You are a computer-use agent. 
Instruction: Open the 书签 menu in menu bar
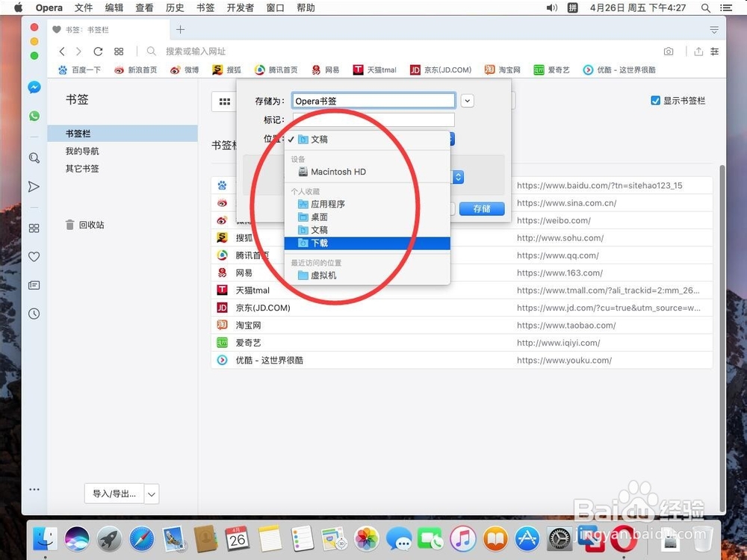click(x=205, y=8)
